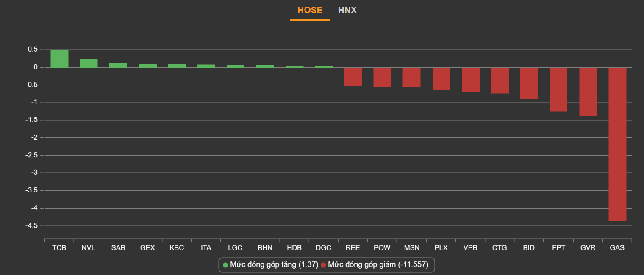Select the PLX red bar
Screen dimensions: 644x275
pyautogui.click(x=441, y=79)
